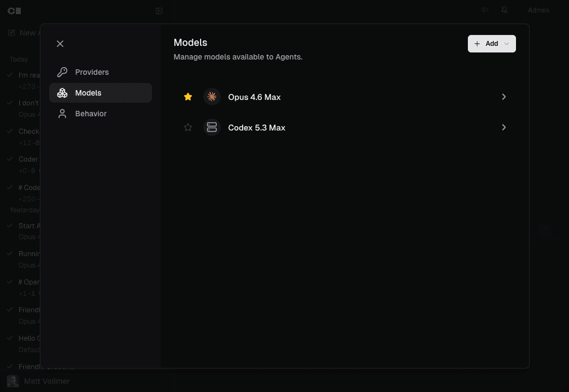The height and width of the screenshot is (392, 569).
Task: Click the Coder logo in background window
Action: point(14,11)
